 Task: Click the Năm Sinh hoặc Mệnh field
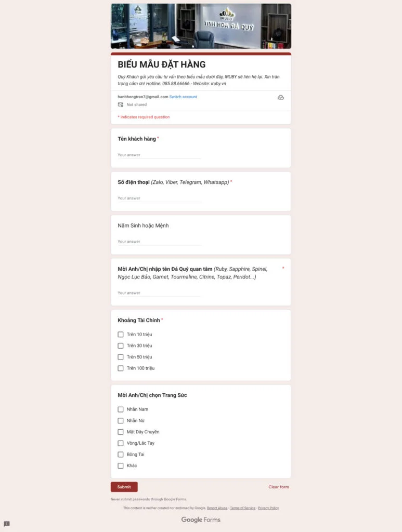point(159,242)
